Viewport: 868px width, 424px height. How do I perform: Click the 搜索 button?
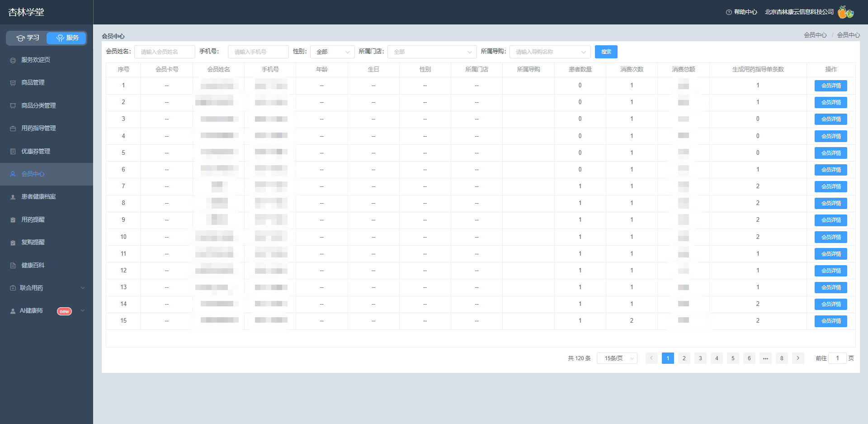click(x=606, y=52)
